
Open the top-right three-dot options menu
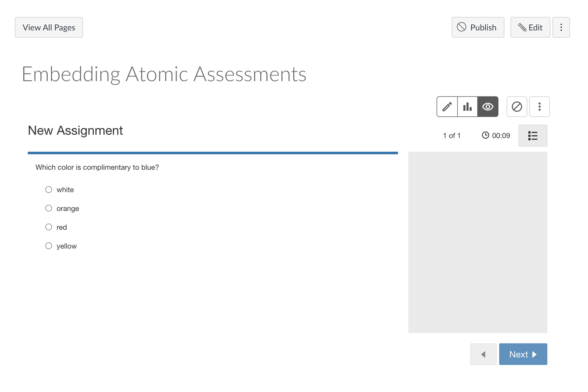click(x=561, y=27)
